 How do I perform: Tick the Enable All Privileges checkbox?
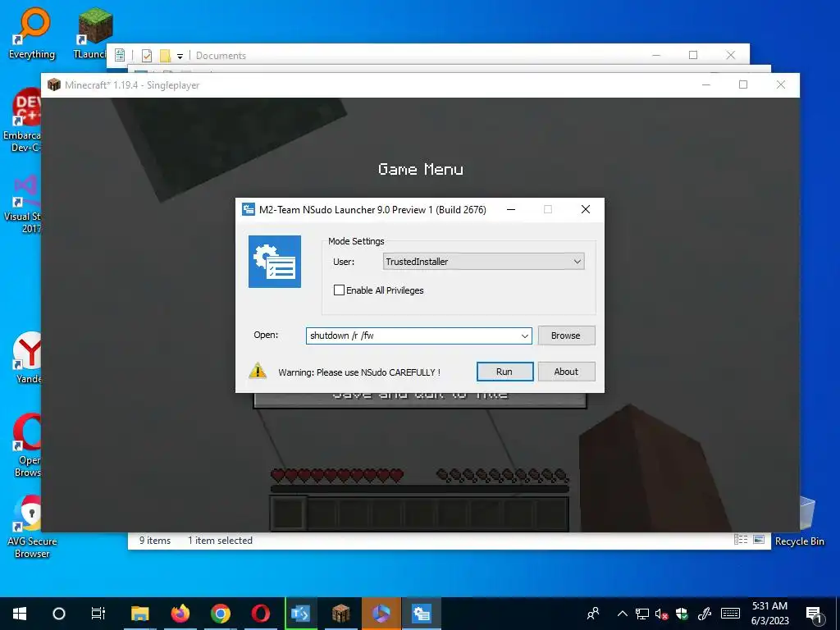[x=339, y=290]
